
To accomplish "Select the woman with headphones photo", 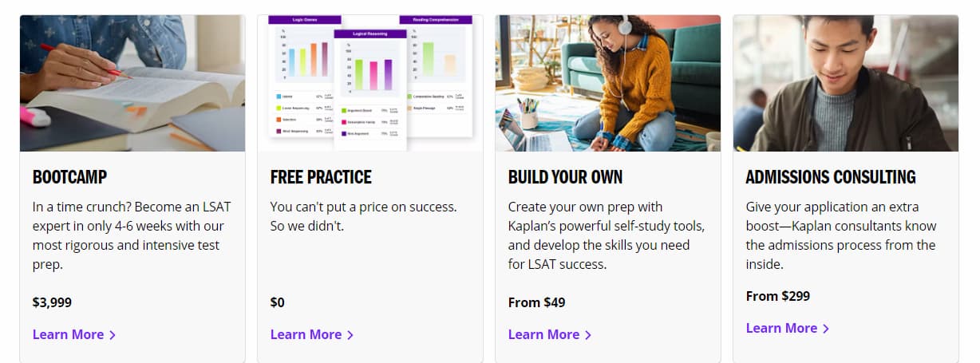I will [x=608, y=83].
